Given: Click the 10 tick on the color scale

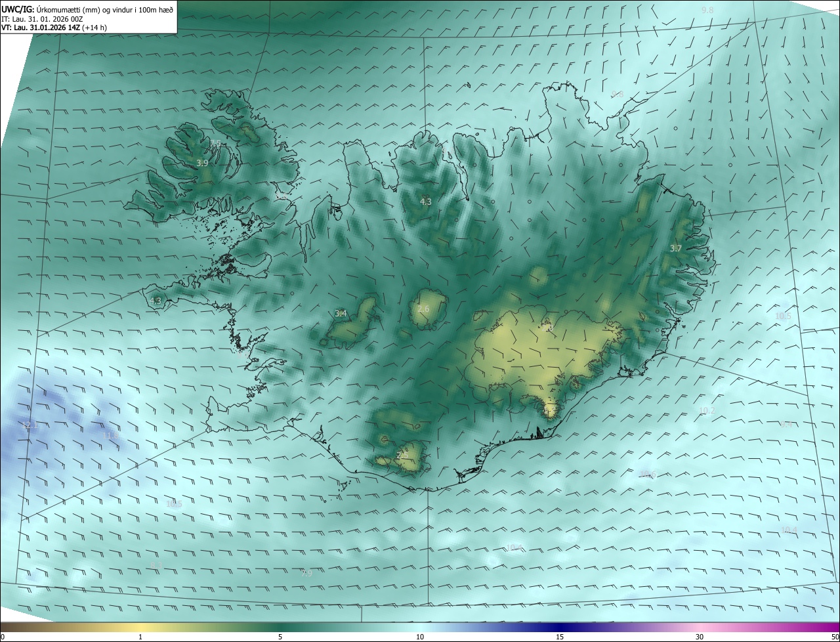Looking at the screenshot, I should pyautogui.click(x=420, y=637).
